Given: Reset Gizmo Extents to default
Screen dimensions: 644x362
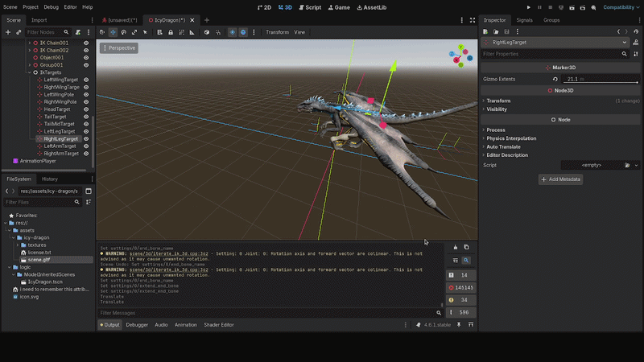Looking at the screenshot, I should (555, 79).
